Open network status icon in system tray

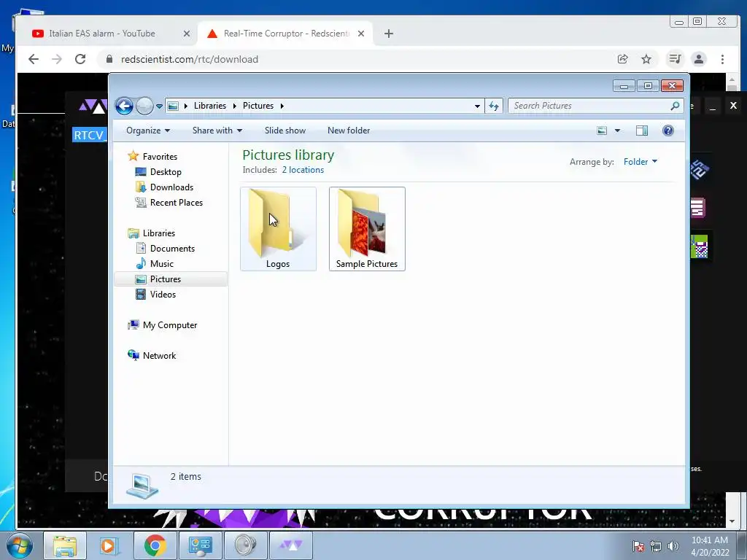click(x=656, y=546)
